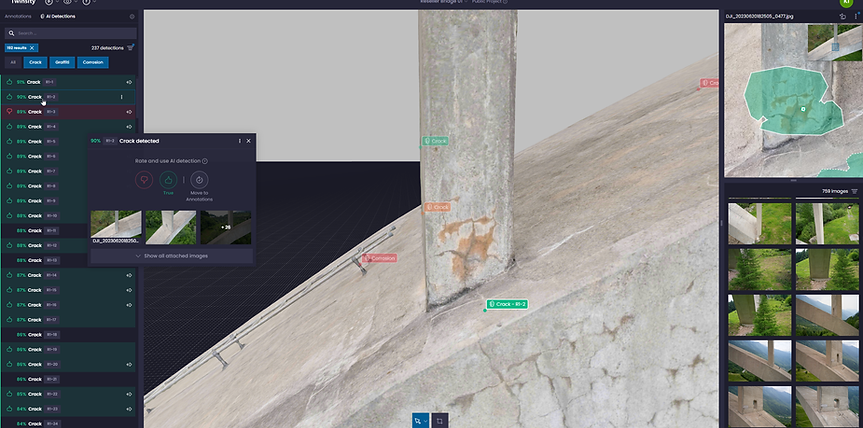Locate crack R1-3 using its target icon
The height and width of the screenshot is (428, 863).
click(129, 112)
